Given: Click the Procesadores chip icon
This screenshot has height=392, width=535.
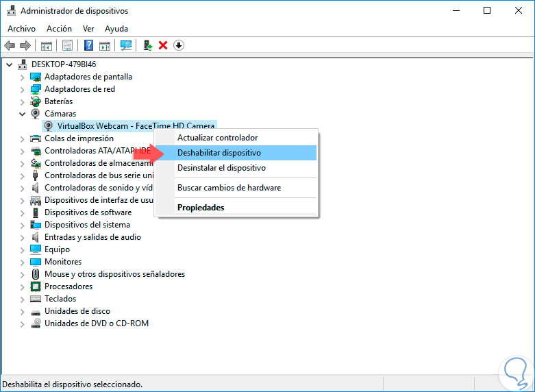Looking at the screenshot, I should coord(36,286).
